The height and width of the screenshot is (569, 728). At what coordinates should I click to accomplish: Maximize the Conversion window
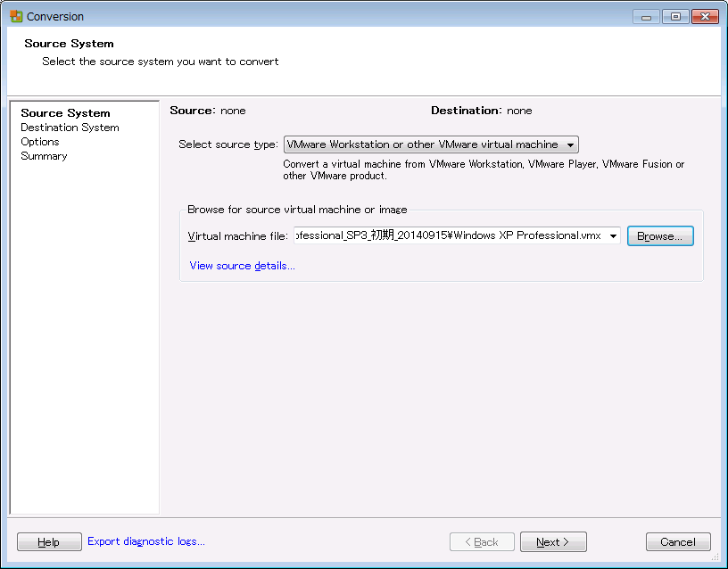pyautogui.click(x=675, y=17)
